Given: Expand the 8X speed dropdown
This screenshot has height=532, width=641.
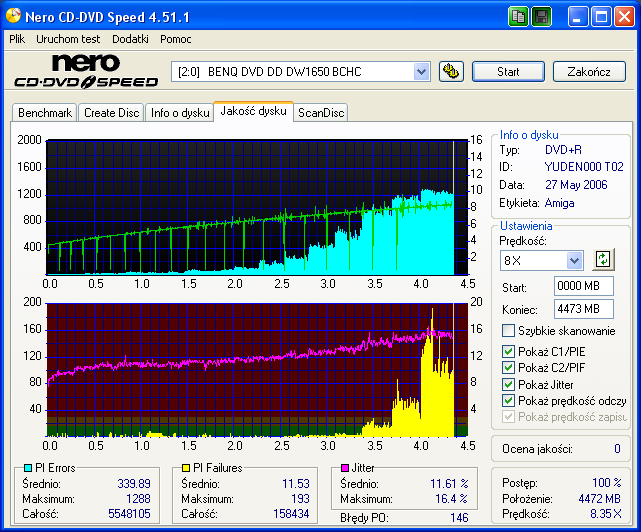Looking at the screenshot, I should pos(574,260).
